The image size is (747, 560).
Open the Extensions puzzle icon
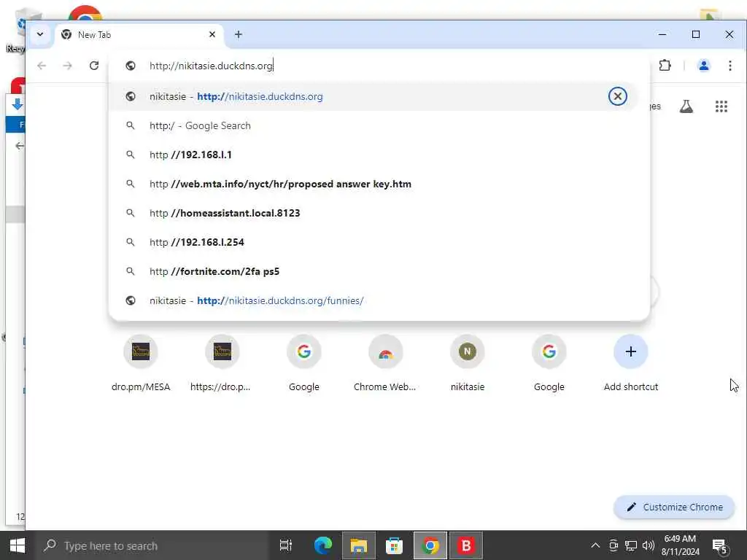click(665, 65)
